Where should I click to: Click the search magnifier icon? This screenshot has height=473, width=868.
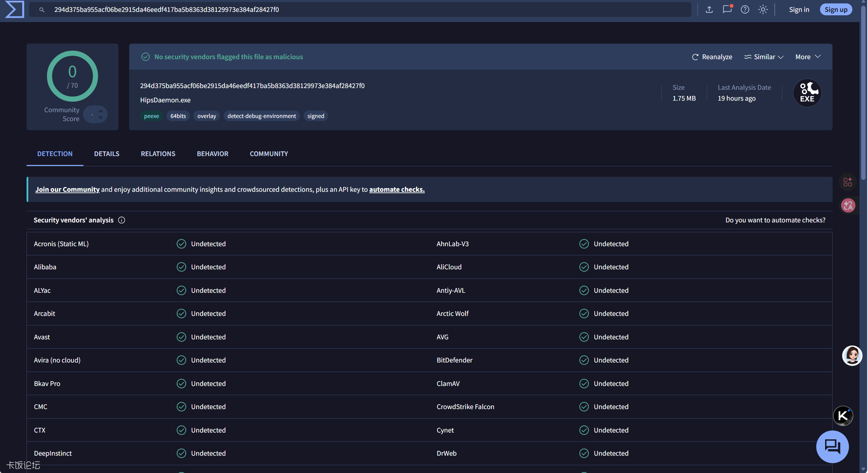coord(42,10)
